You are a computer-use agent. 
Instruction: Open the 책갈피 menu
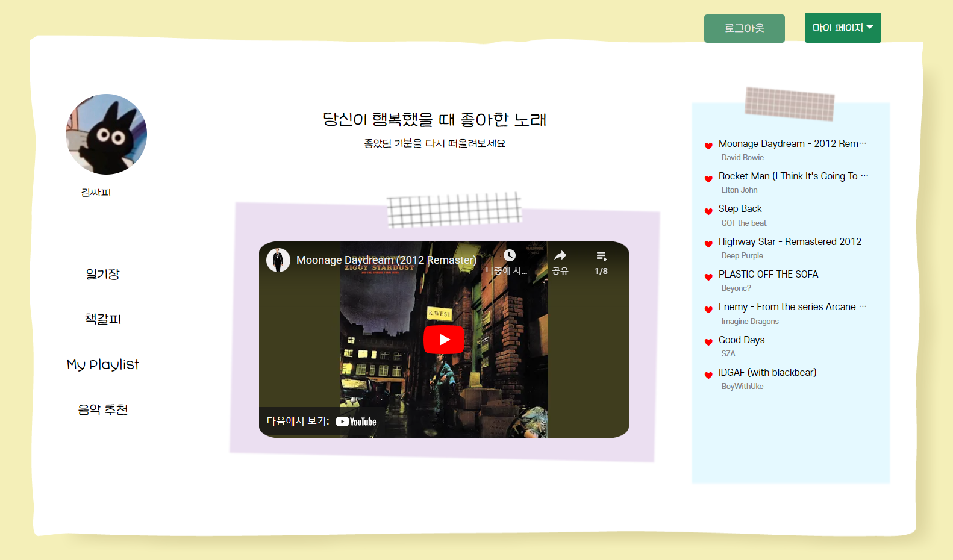tap(103, 319)
